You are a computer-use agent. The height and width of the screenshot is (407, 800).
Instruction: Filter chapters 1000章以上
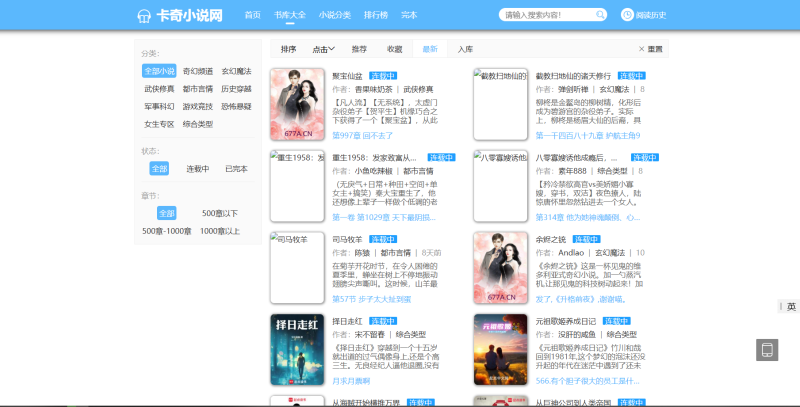(220, 231)
